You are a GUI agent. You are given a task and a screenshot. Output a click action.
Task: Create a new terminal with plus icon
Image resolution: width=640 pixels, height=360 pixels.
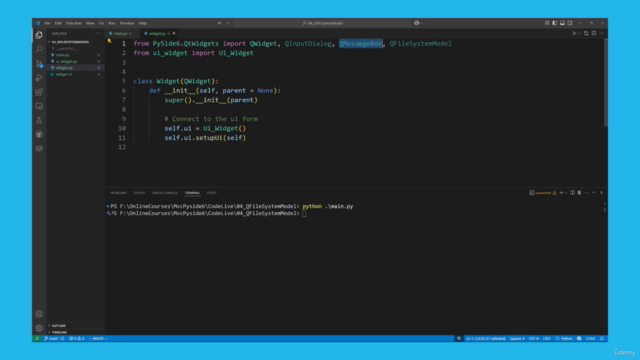pos(561,193)
